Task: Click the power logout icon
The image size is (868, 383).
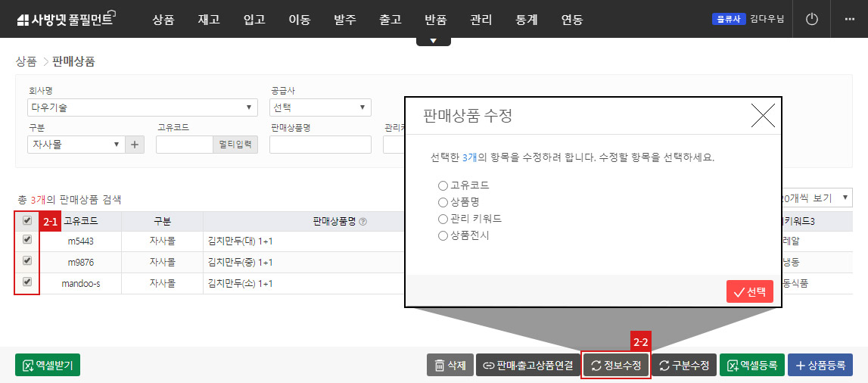Action: (811, 20)
